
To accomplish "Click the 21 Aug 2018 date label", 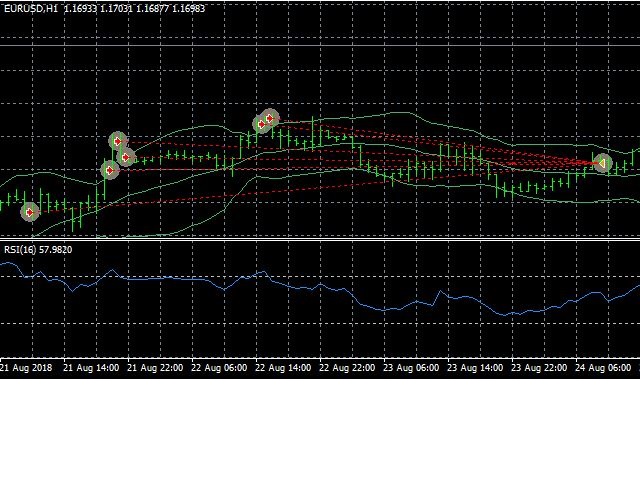I will (x=26, y=368).
